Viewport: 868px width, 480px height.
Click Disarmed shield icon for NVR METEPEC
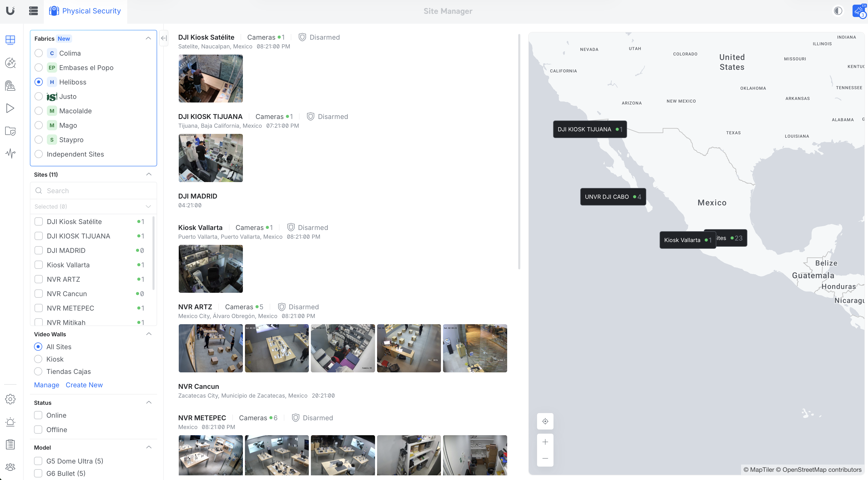click(295, 418)
